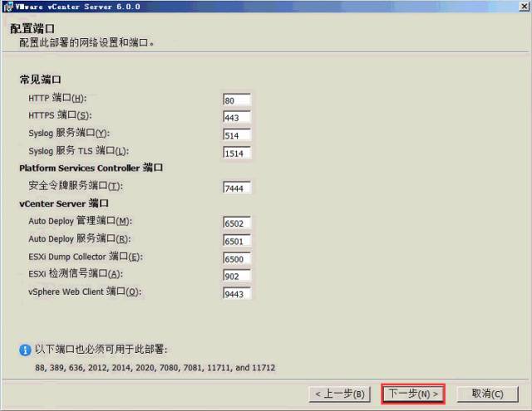Click the blue information icon
Image resolution: width=532 pixels, height=411 pixels.
point(25,350)
